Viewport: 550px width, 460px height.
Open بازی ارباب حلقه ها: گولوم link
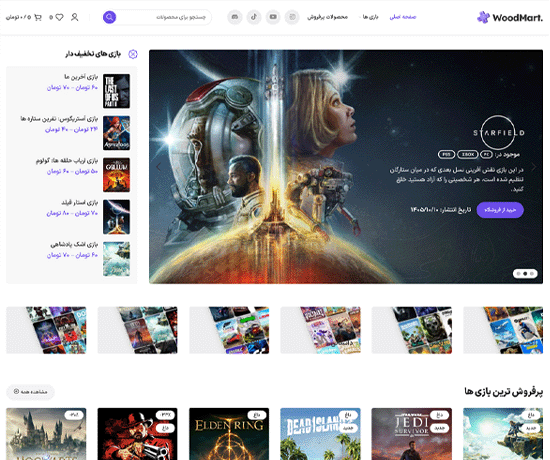tap(67, 161)
